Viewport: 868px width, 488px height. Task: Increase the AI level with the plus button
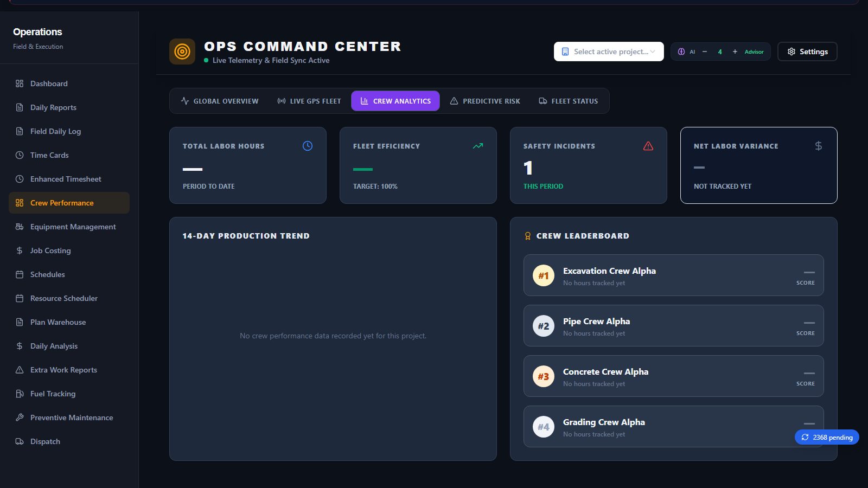pos(735,52)
